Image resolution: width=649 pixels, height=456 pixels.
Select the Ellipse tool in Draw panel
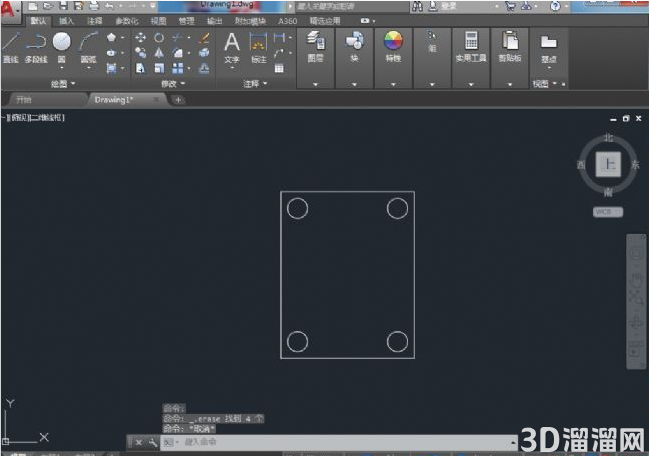pos(111,53)
